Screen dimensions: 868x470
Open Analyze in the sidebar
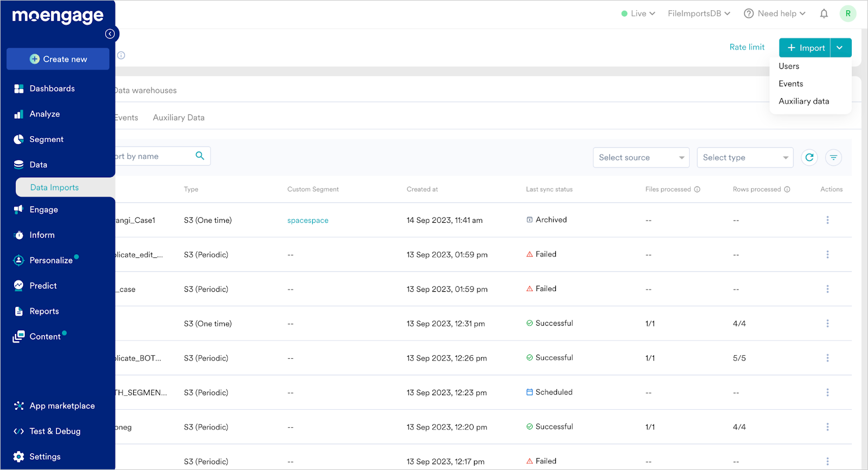click(x=45, y=114)
